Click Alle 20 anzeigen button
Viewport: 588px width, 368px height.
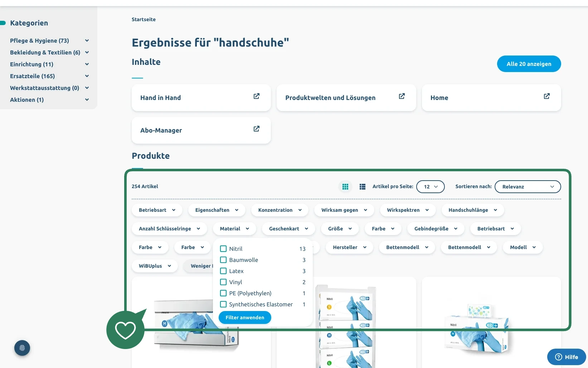529,64
